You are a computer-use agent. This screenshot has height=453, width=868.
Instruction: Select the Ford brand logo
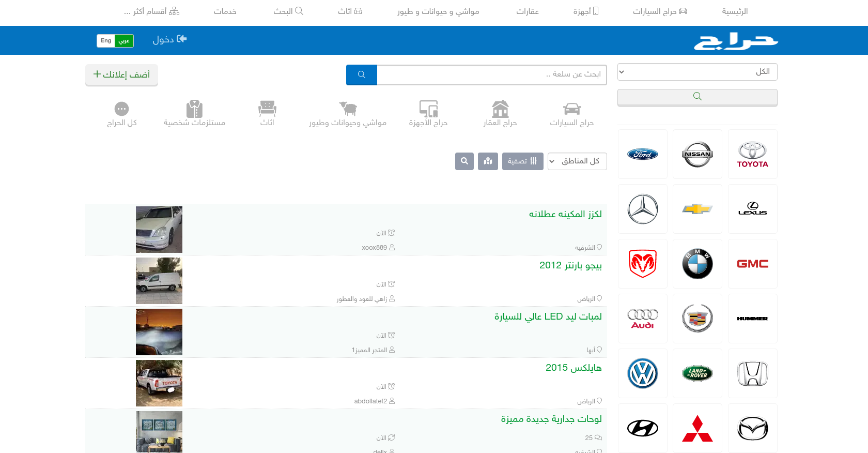(643, 154)
